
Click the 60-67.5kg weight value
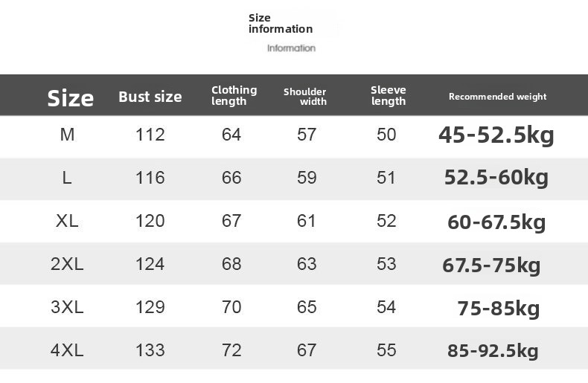[496, 222]
